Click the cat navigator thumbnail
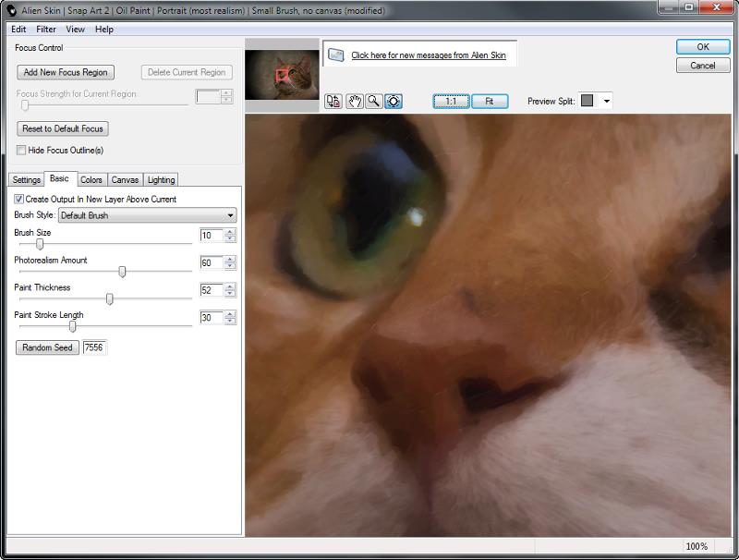 [282, 75]
